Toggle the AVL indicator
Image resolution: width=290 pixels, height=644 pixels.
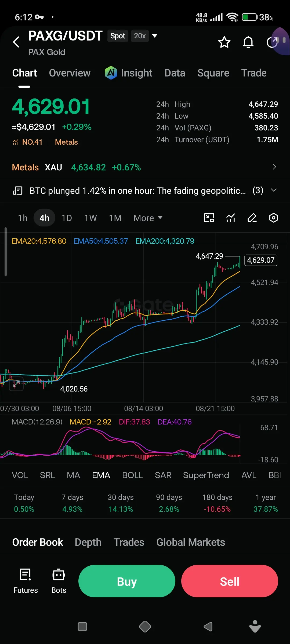pyautogui.click(x=249, y=475)
